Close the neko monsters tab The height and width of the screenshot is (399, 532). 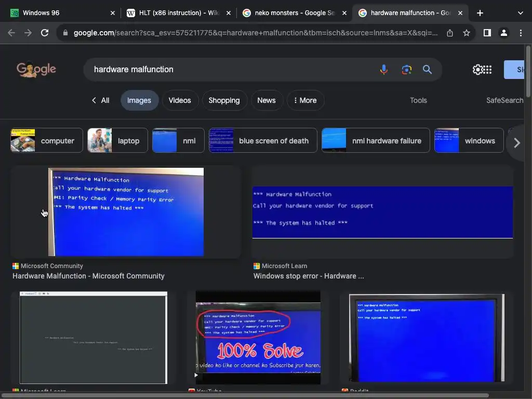pos(344,13)
